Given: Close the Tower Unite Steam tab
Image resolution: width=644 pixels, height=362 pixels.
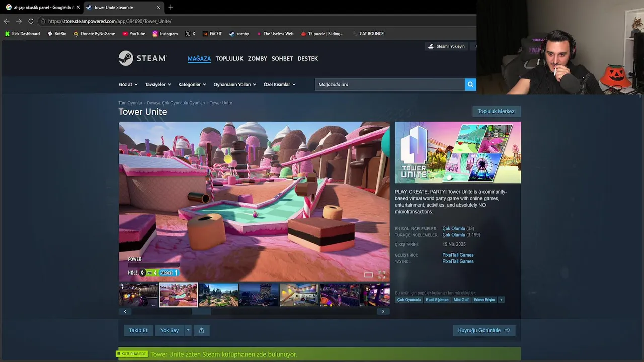Looking at the screenshot, I should point(158,7).
